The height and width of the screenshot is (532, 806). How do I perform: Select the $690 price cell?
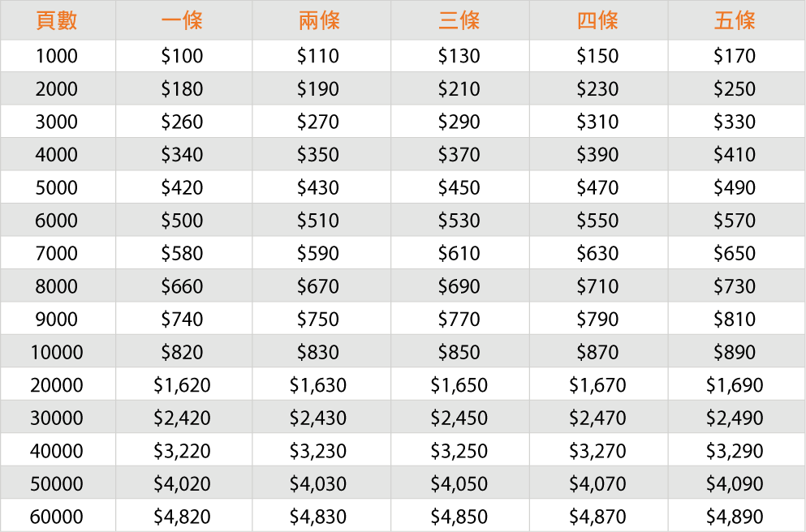[459, 286]
